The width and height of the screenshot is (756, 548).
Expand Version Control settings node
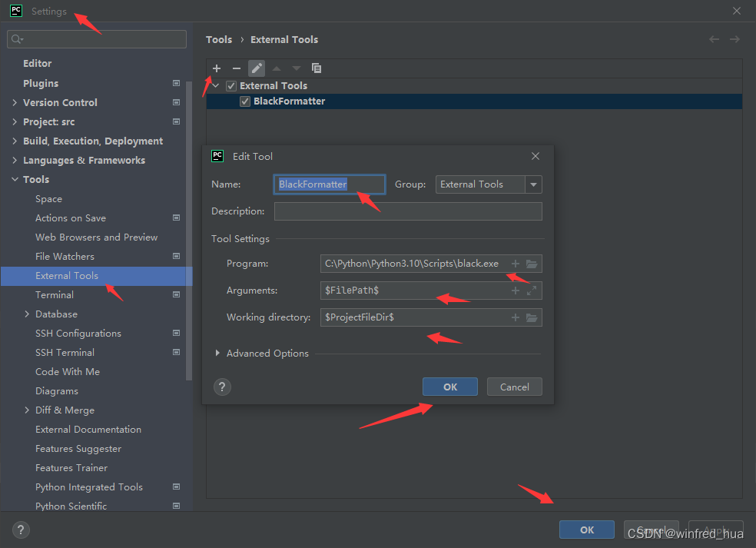click(15, 102)
